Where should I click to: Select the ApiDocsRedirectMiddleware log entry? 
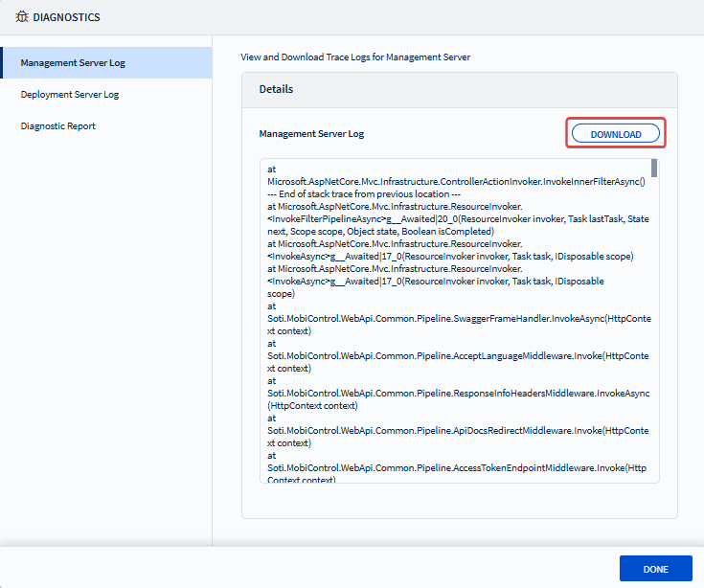[458, 431]
